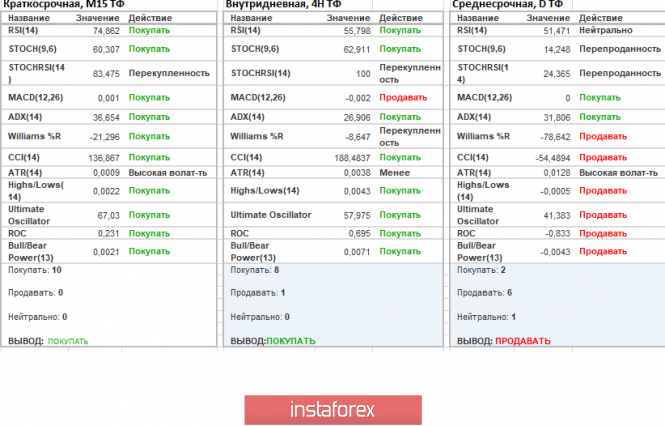Click red Продавать on 4H MACD row
This screenshot has height=426, width=665.
pyautogui.click(x=403, y=98)
